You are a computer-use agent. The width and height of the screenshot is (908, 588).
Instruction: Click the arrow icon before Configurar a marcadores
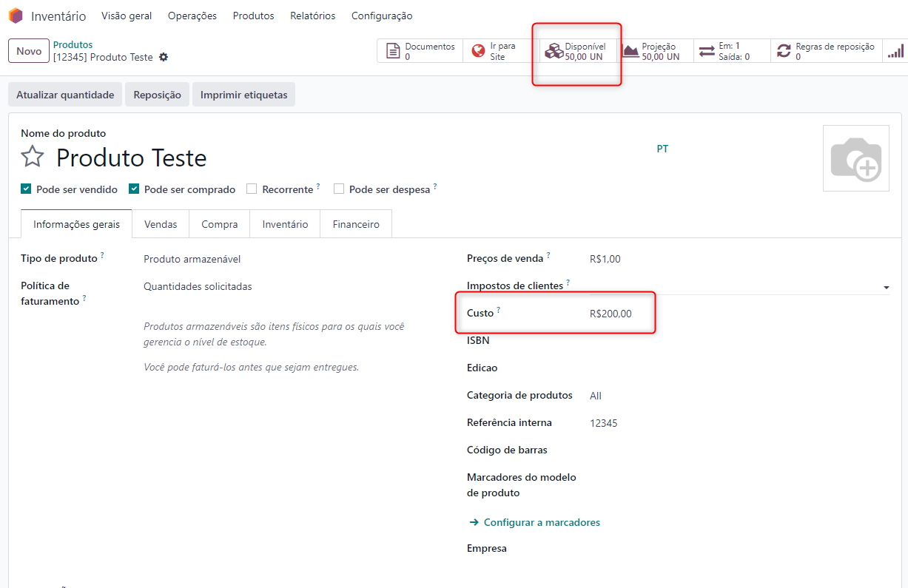point(474,522)
